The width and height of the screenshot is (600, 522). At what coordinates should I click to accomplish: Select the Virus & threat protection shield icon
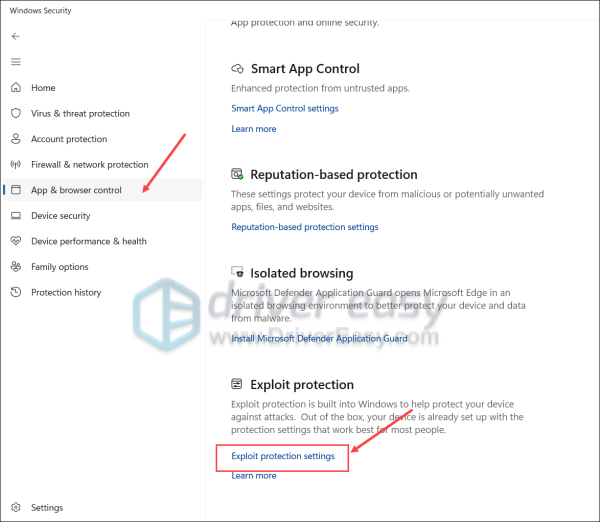pyautogui.click(x=16, y=113)
